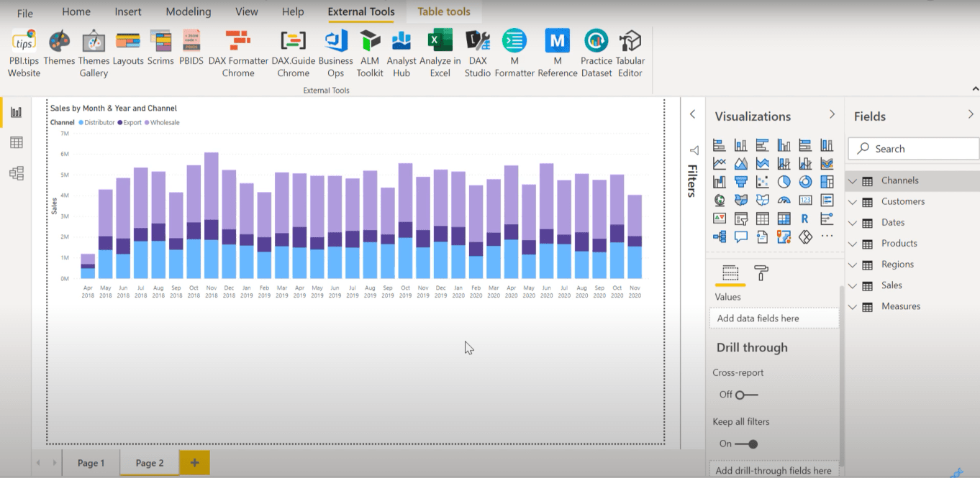Screen dimensions: 980x478
Task: Open the File menu
Action: [x=24, y=13]
